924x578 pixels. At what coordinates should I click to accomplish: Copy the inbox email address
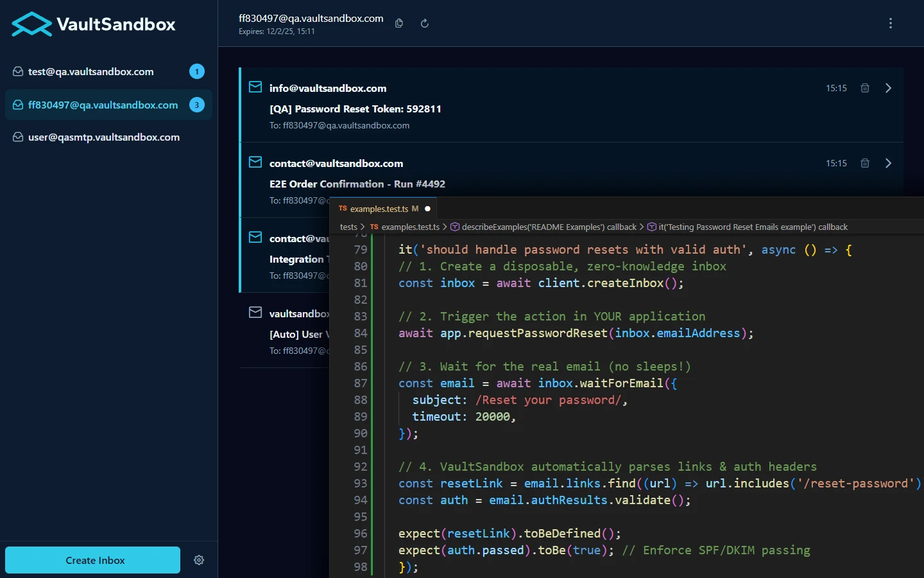click(x=398, y=22)
